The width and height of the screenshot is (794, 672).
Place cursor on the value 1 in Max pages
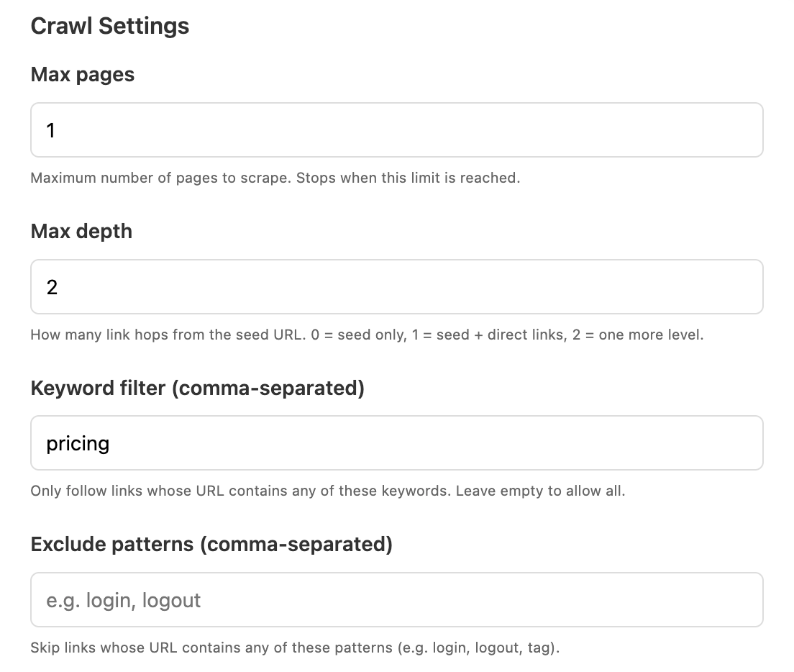(50, 131)
